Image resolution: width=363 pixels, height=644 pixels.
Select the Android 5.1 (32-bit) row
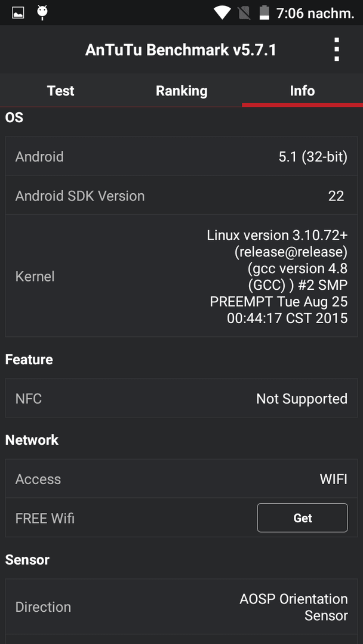(181, 156)
